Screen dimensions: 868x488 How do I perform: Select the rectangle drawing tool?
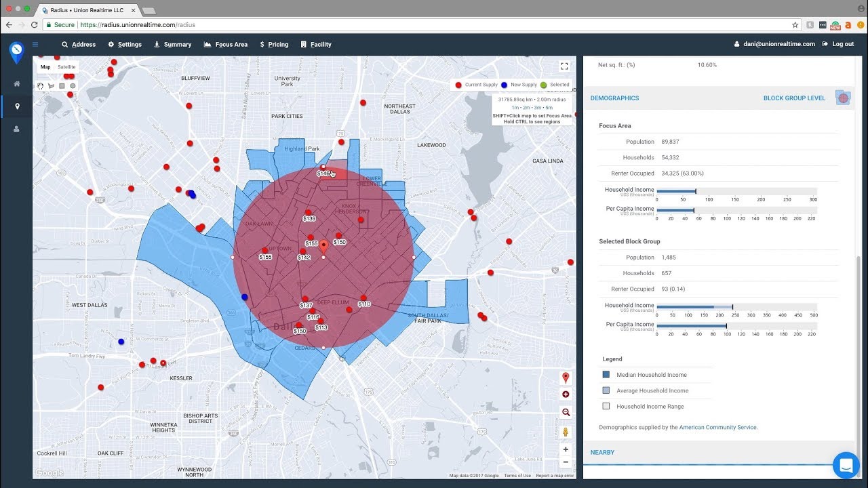62,86
